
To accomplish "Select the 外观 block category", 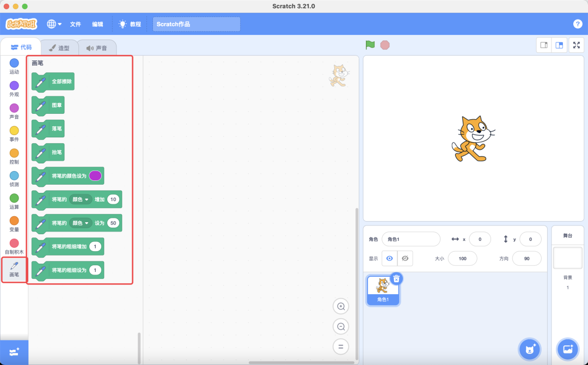I will pos(14,89).
